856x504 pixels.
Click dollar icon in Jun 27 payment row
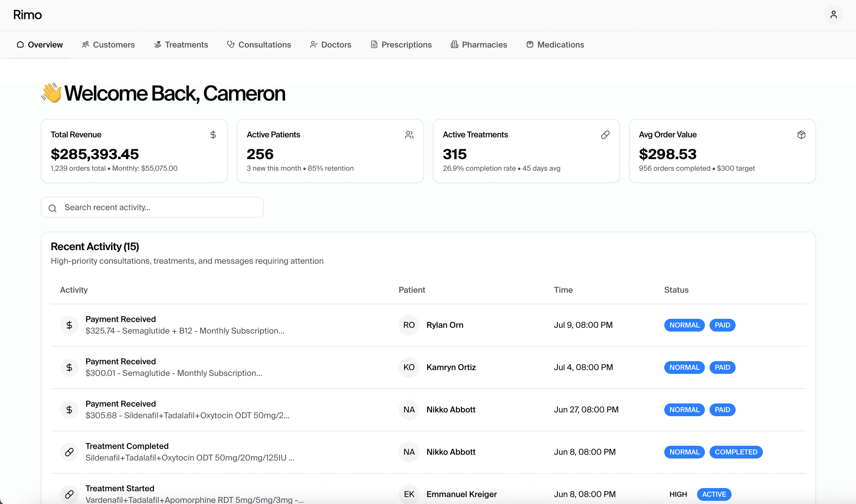point(69,410)
